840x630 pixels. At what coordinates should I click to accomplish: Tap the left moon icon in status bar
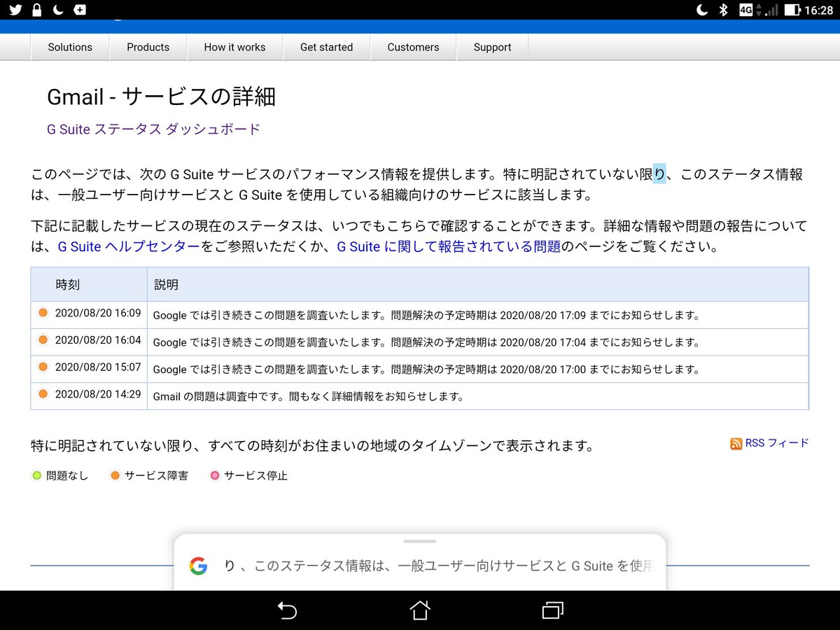(59, 10)
